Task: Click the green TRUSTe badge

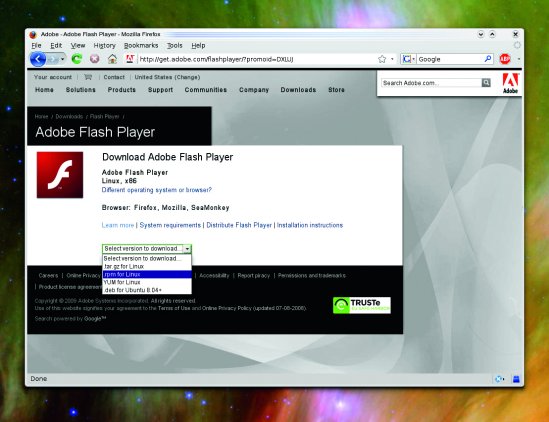Action: [362, 305]
